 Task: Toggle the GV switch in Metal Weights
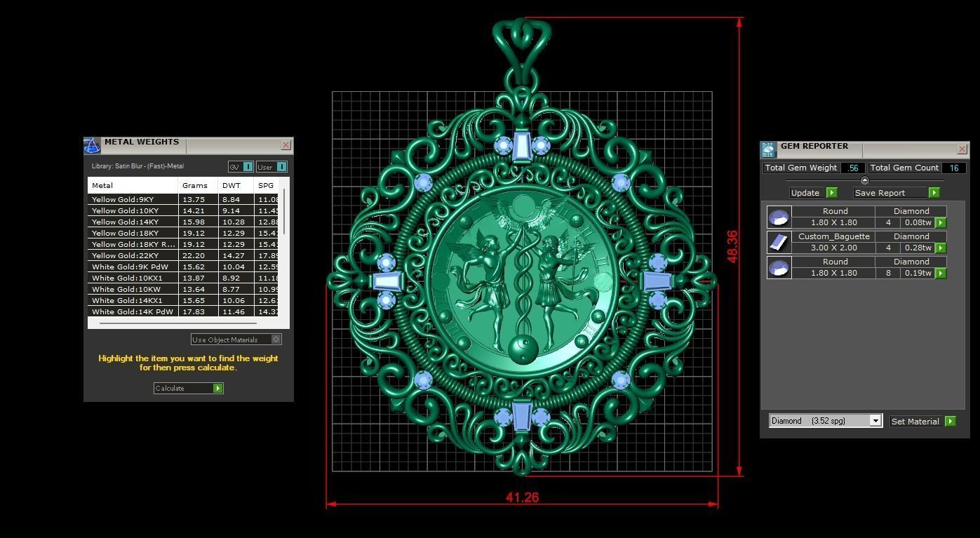coord(241,166)
